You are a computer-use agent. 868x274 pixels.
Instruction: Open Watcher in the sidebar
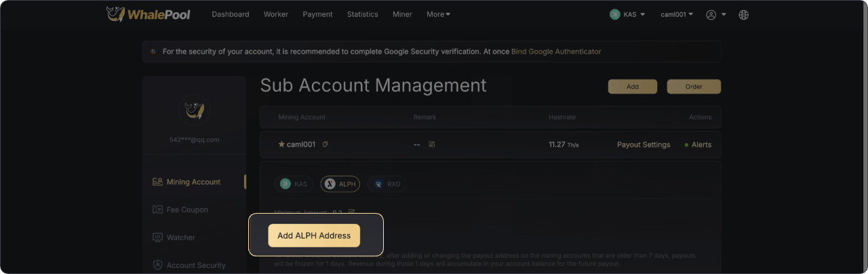tap(180, 237)
